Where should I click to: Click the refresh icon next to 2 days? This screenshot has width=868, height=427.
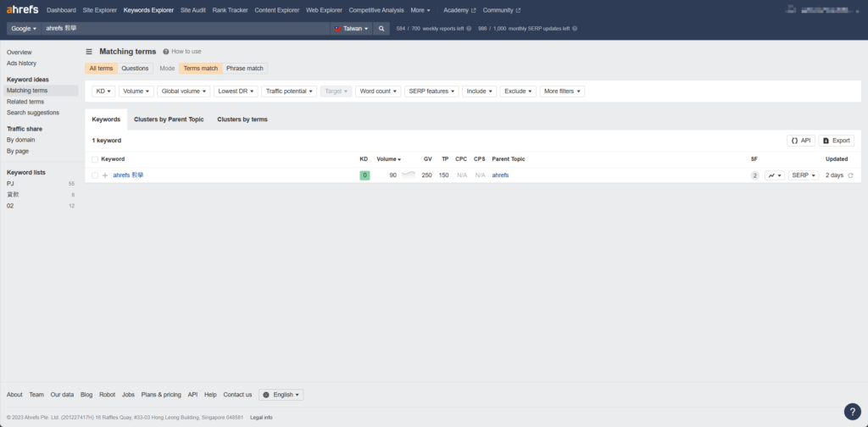point(851,175)
